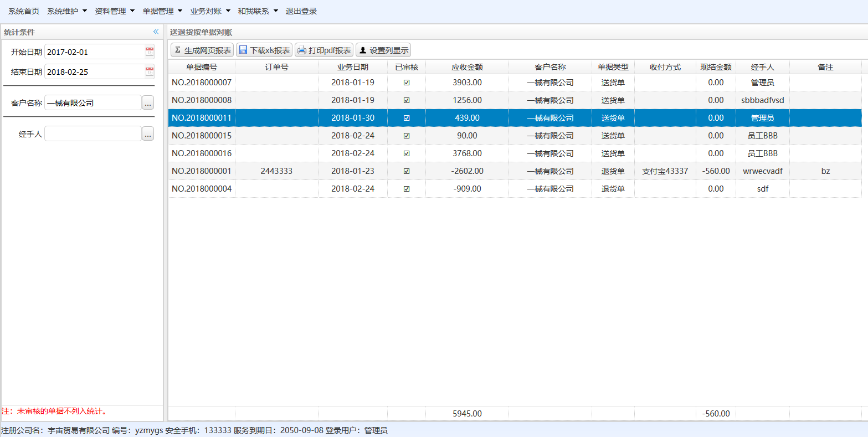Screen dimensions: 868x437
Task: Click the 打印pdf报表 button
Action: (x=324, y=50)
